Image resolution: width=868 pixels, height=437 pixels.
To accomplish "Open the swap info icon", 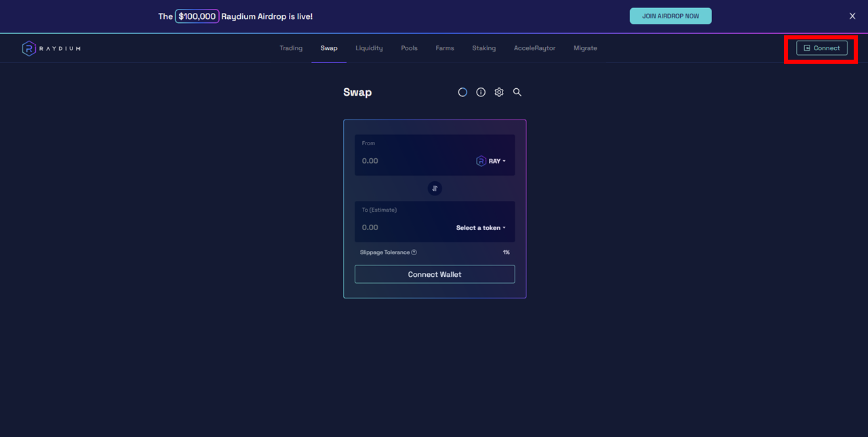I will tap(481, 92).
